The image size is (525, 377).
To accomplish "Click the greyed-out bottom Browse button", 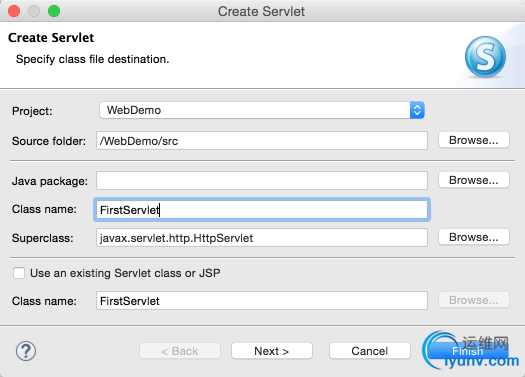I will 474,300.
